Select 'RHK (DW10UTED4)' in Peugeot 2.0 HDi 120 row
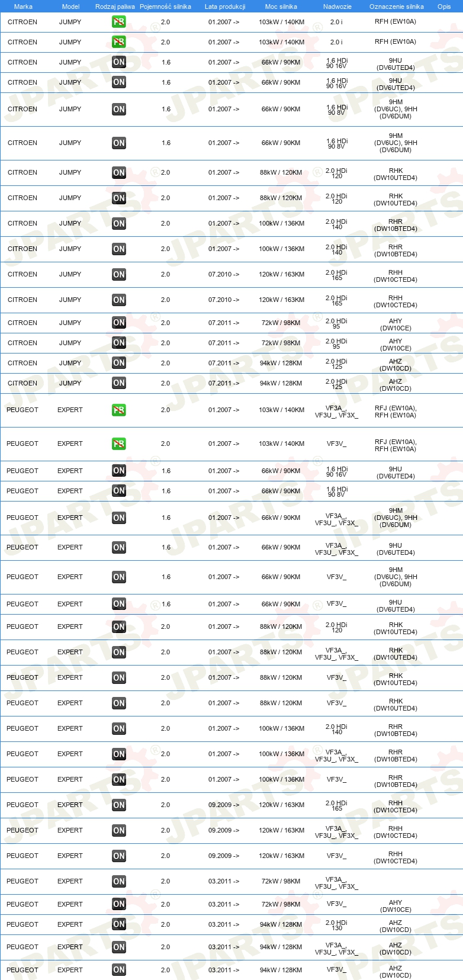This screenshot has width=463, height=980. pos(396,628)
